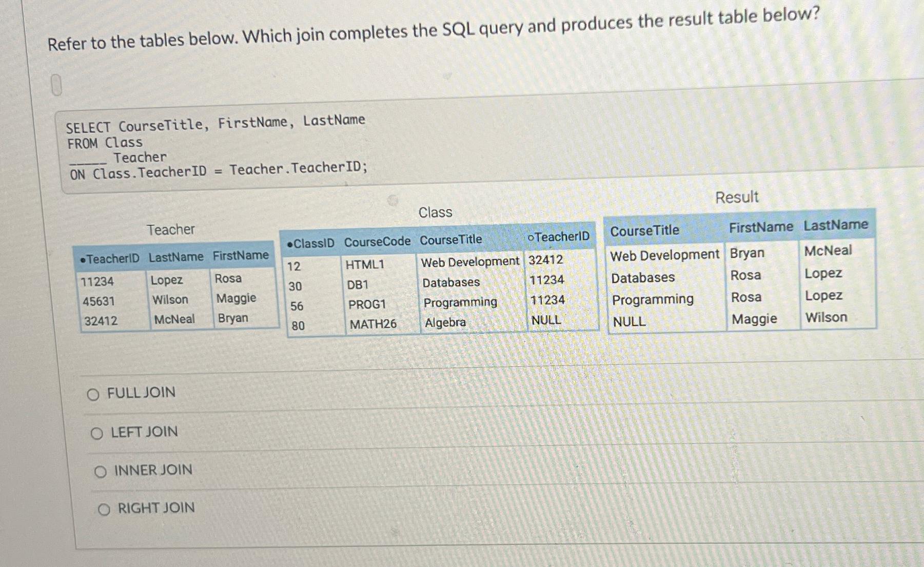Select the FULL JOIN radio button

point(93,394)
